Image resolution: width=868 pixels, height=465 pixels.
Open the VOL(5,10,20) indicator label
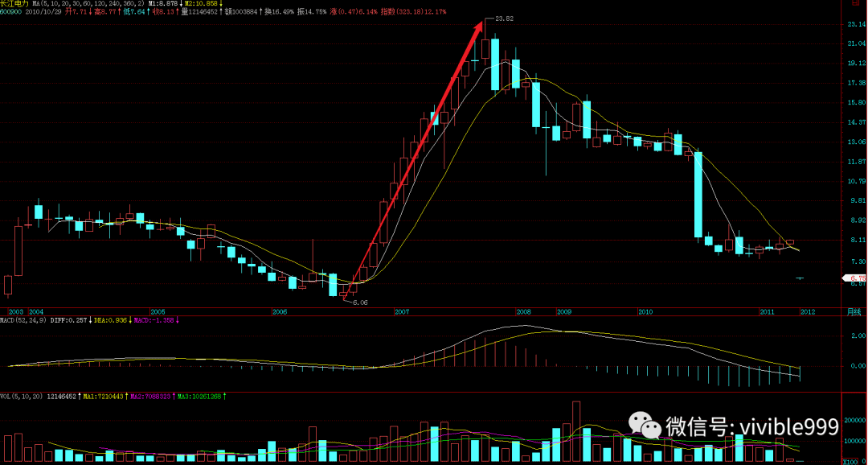click(x=22, y=397)
